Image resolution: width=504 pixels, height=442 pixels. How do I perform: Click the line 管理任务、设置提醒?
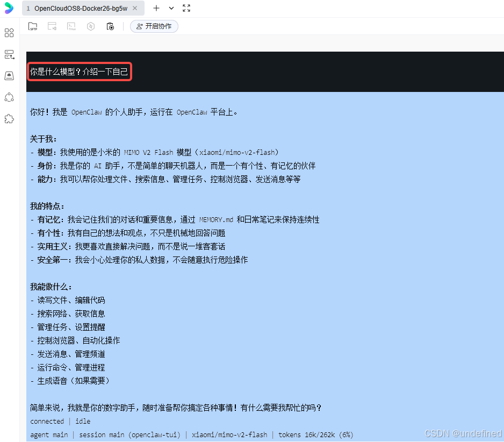[68, 327]
